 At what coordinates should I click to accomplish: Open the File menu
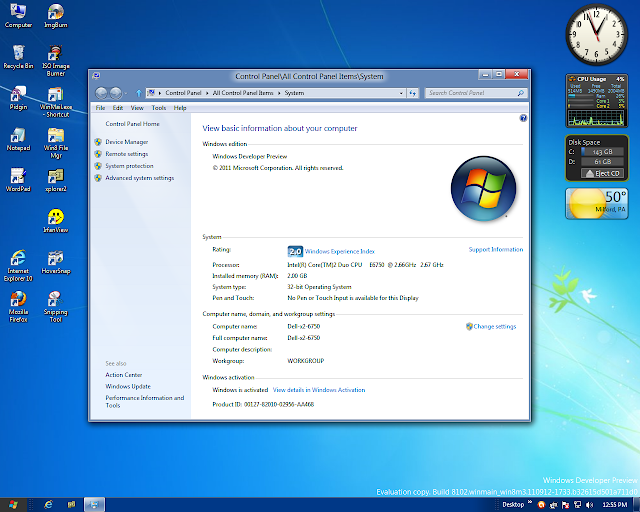(100, 108)
